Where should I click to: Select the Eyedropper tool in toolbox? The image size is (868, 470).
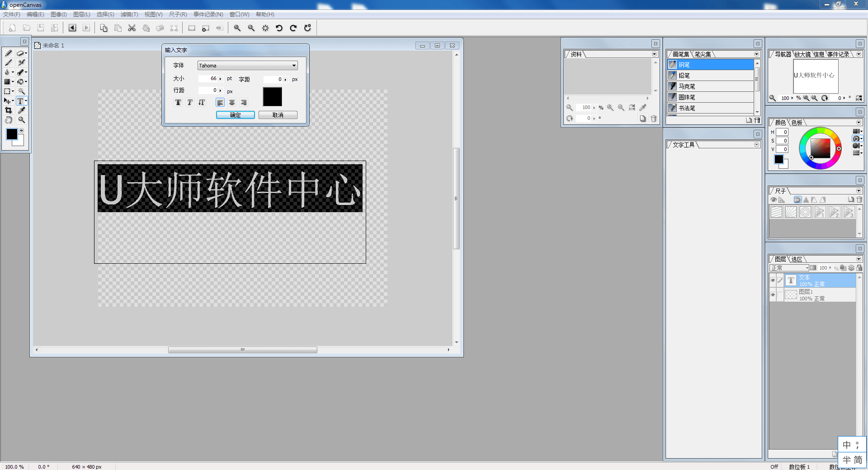21,110
